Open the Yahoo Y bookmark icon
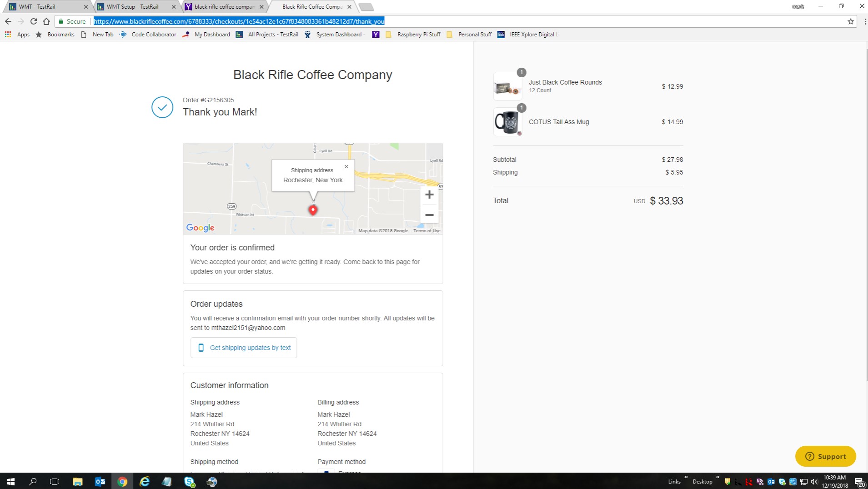Viewport: 868px width, 489px height. coord(376,35)
